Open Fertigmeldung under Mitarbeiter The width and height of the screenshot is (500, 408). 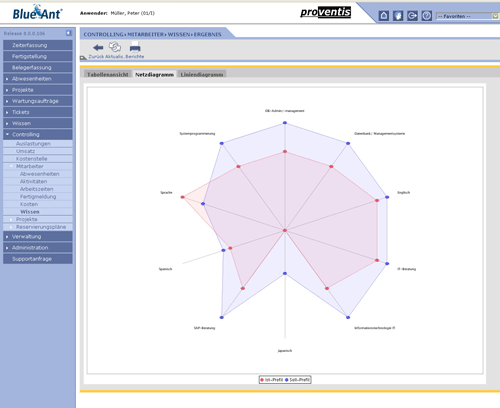coord(38,197)
